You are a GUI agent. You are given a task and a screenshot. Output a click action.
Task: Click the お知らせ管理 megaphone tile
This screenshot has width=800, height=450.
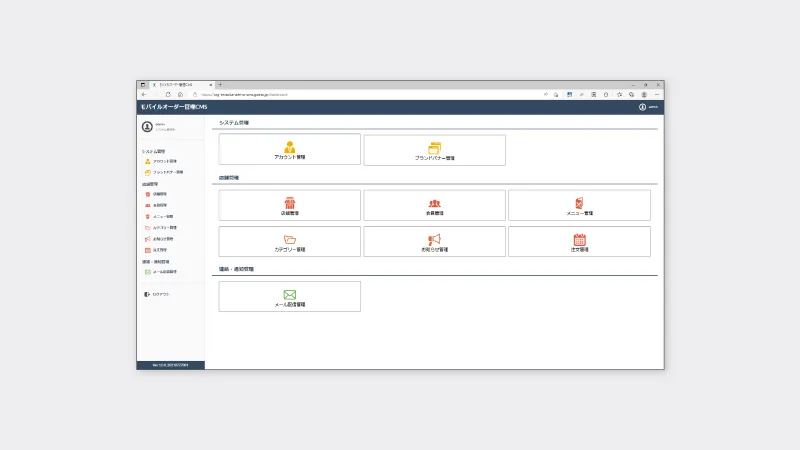click(x=434, y=242)
